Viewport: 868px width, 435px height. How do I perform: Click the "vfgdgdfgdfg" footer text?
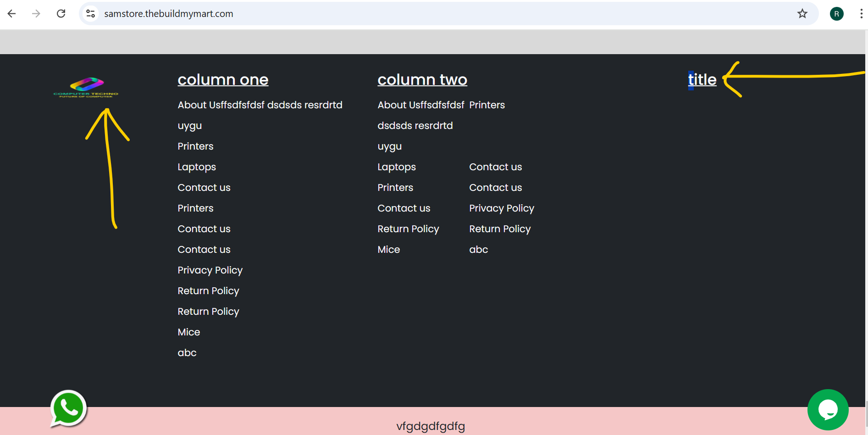(x=431, y=426)
